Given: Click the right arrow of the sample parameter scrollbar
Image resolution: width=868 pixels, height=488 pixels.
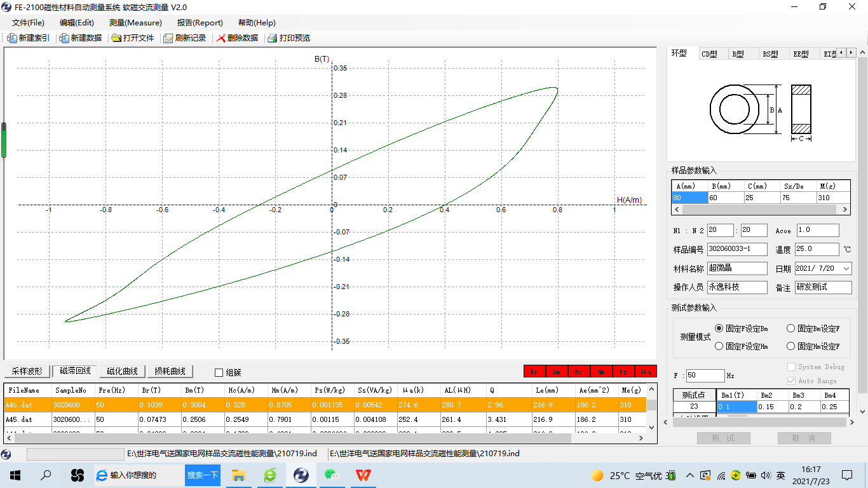Looking at the screenshot, I should (x=845, y=210).
